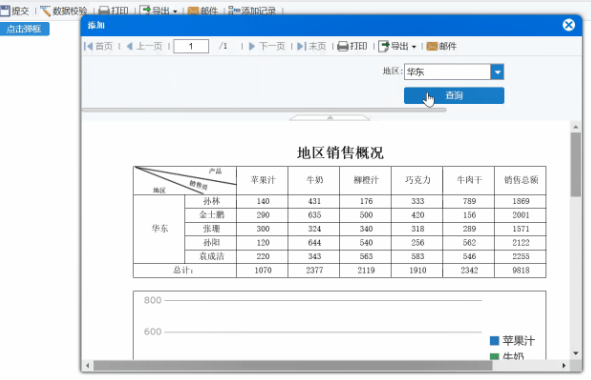Click the 查询 query button
The width and height of the screenshot is (591, 380).
pyautogui.click(x=454, y=95)
